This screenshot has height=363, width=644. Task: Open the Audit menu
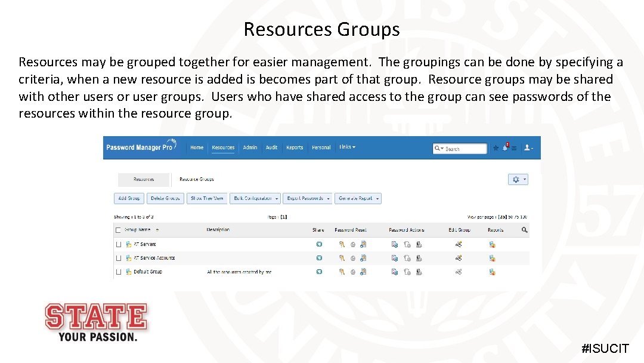(271, 147)
